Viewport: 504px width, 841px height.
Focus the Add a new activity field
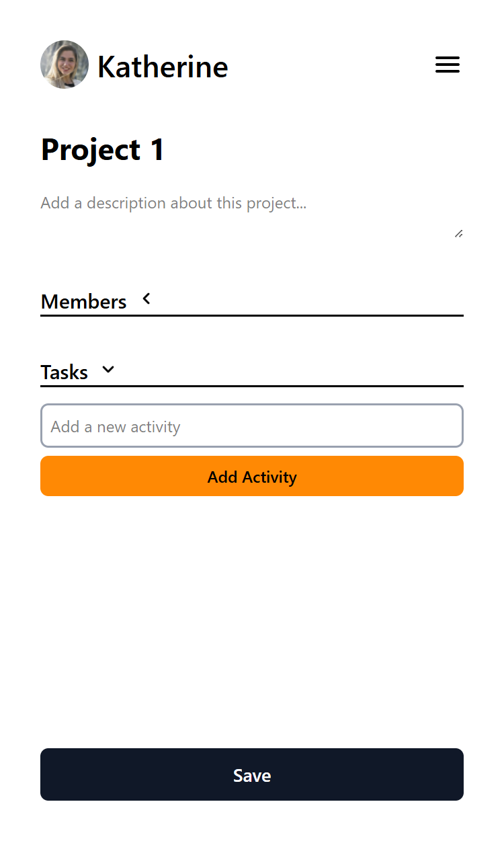[x=252, y=426]
